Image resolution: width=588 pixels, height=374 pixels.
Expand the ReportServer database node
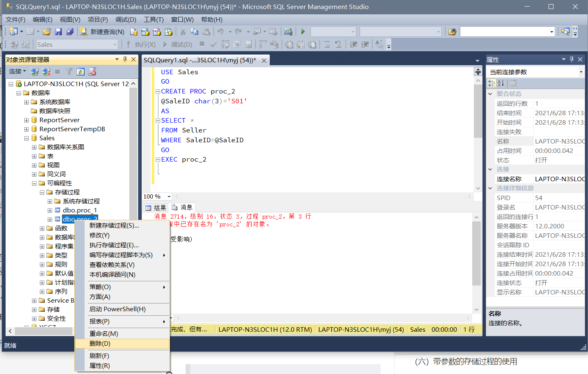26,120
